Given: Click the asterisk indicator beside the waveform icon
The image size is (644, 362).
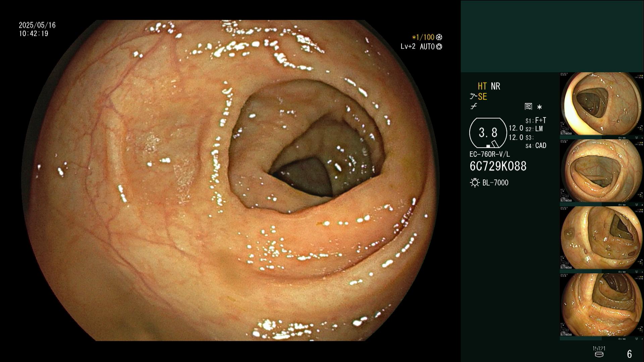Looking at the screenshot, I should 539,107.
